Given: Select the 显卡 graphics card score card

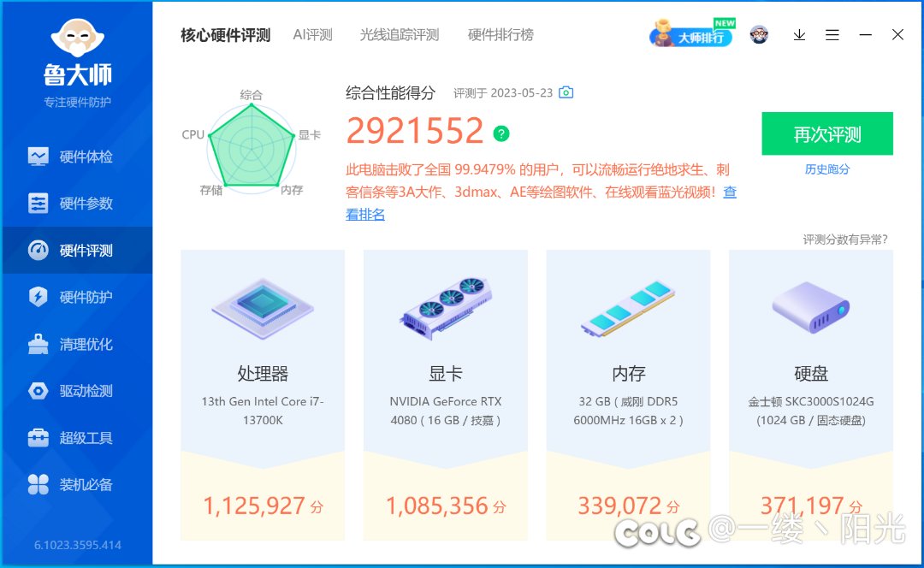Looking at the screenshot, I should point(446,394).
